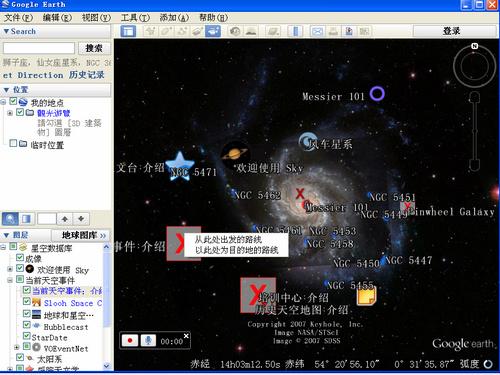Viewport: 500px width, 375px height.
Task: Toggle the 觀光遊覽 folder checkbox
Action: [20, 112]
